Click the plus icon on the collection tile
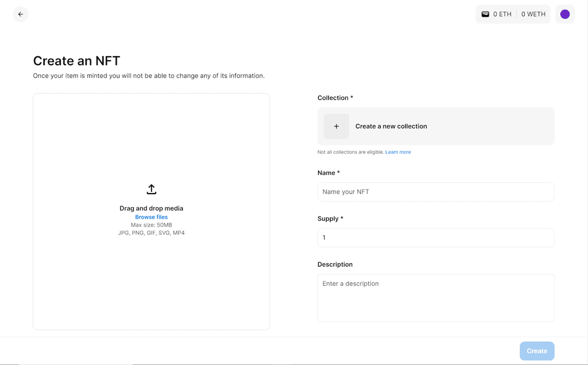 [x=336, y=126]
